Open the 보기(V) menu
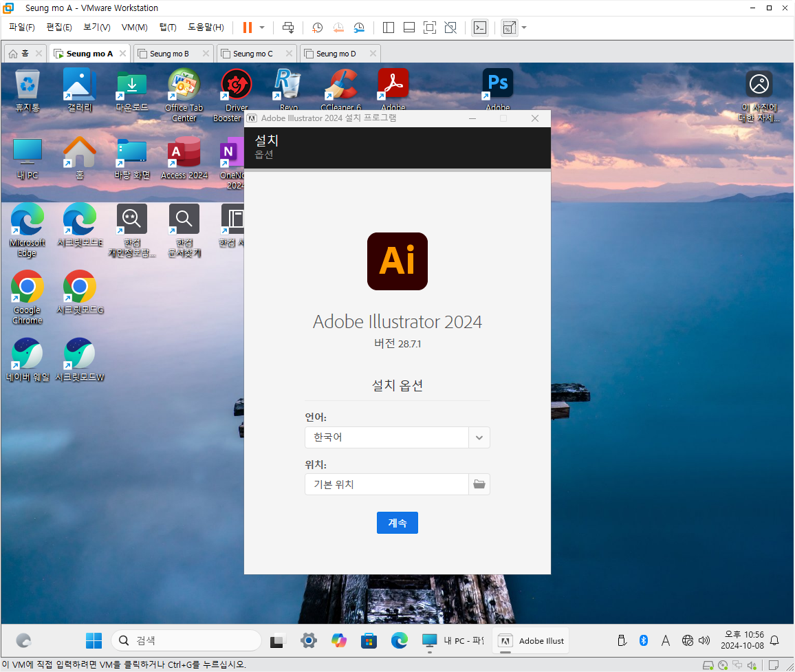Image resolution: width=795 pixels, height=672 pixels. point(97,28)
